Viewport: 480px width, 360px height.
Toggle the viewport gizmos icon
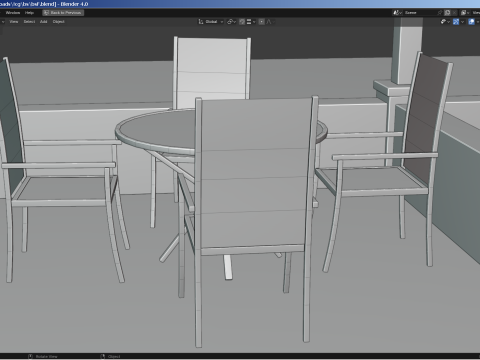coord(456,22)
